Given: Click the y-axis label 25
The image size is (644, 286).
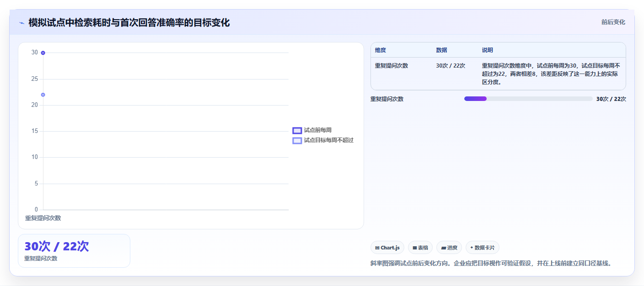Looking at the screenshot, I should coord(35,79).
